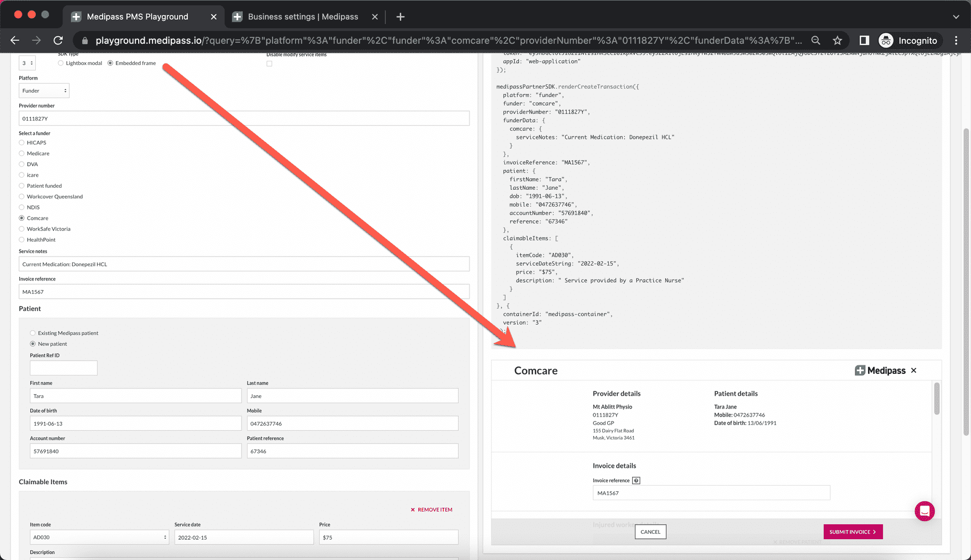Click invoice reference help icon
Viewport: 971px width, 560px height.
coord(636,481)
